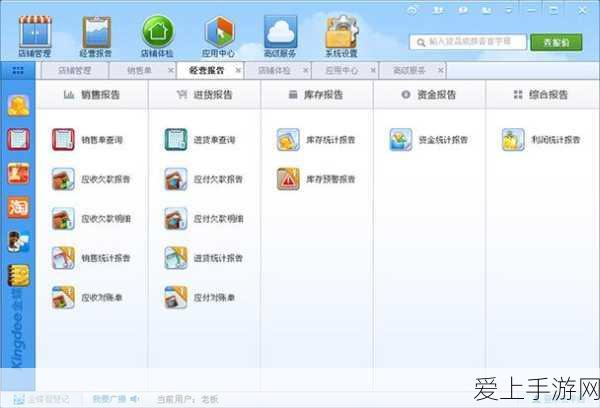This screenshot has height=408, width=600.
Task: Launch 店铺体检 green house icon
Action: 157,37
